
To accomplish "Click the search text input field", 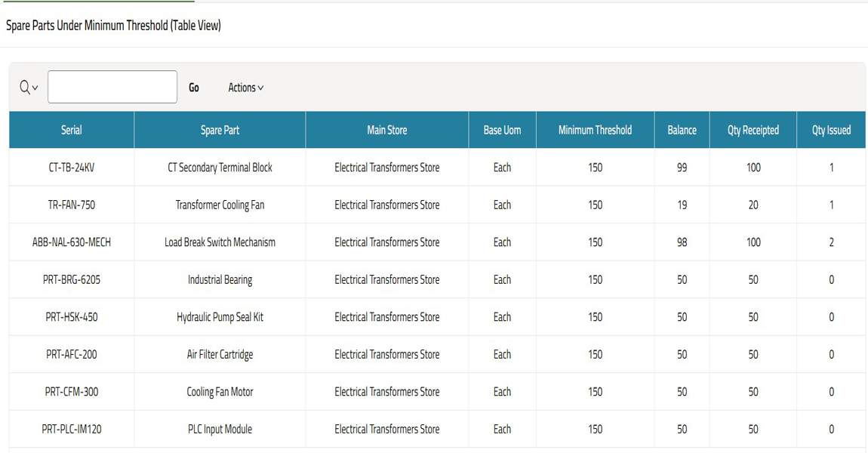I will 112,88.
